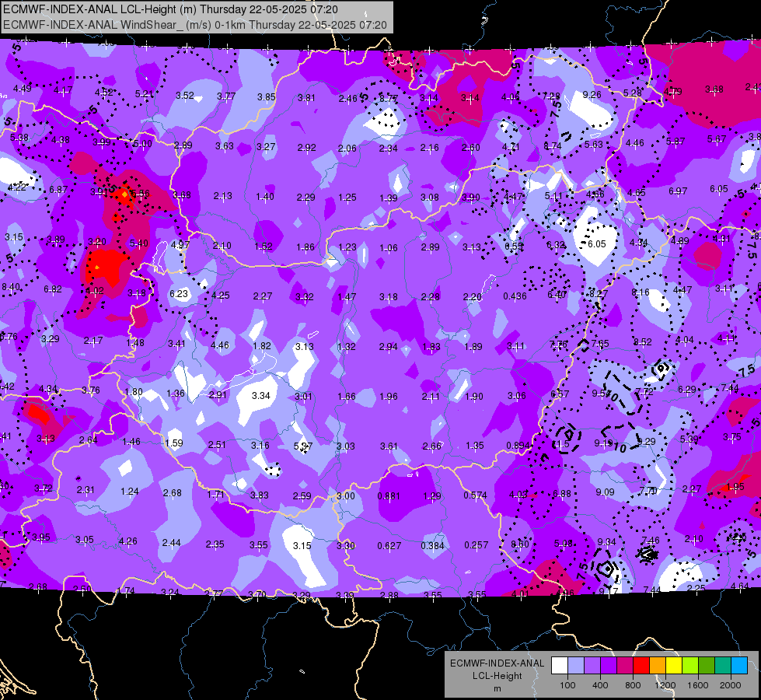This screenshot has height=700, width=761.
Task: Click the wind shear value '5.37'
Action: tap(303, 446)
